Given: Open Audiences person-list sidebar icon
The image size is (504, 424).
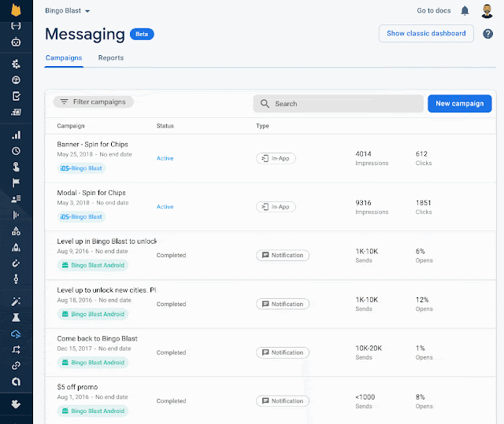Looking at the screenshot, I should click(x=16, y=199).
